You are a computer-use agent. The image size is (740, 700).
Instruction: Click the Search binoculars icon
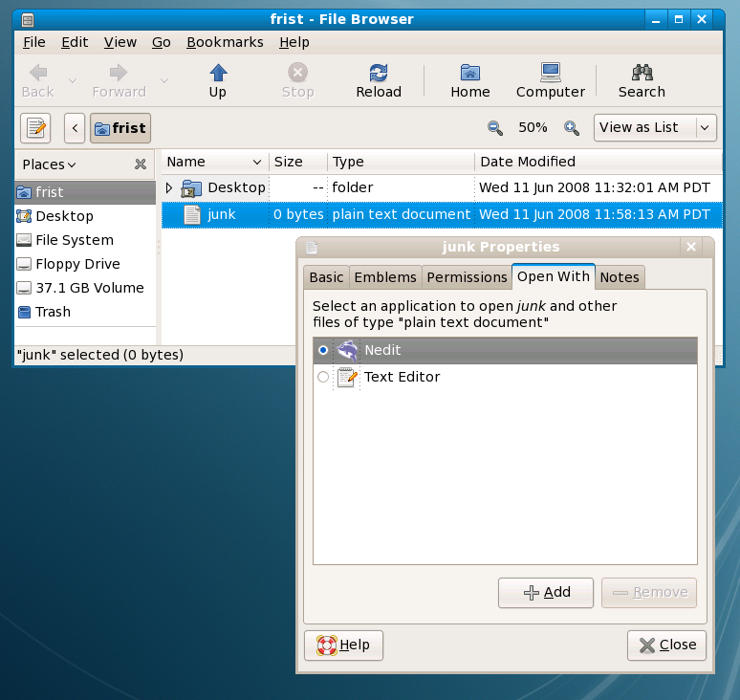pos(642,74)
